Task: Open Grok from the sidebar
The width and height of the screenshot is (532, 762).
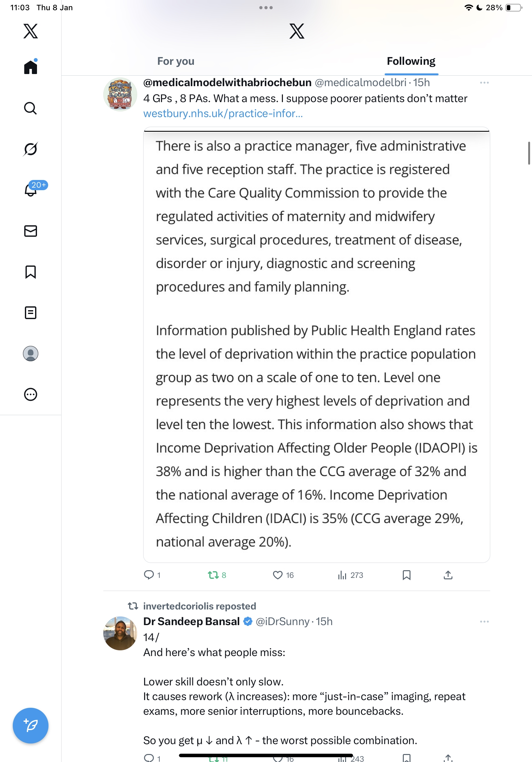Action: [31, 149]
